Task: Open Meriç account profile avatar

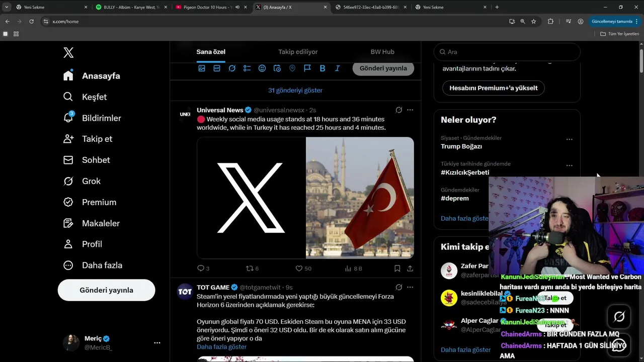Action: 71,343
